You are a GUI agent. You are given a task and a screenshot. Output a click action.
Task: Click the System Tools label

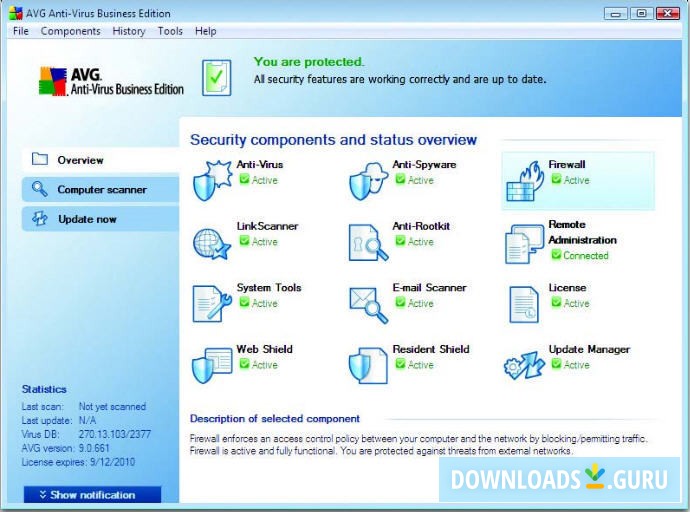269,288
